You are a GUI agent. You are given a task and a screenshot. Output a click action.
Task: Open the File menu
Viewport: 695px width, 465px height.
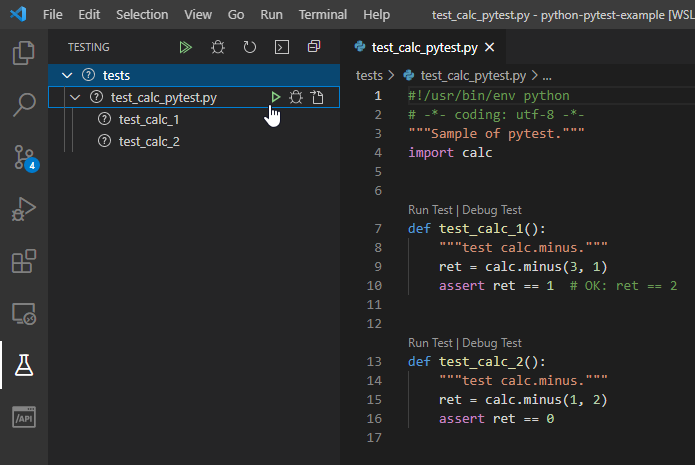pyautogui.click(x=52, y=15)
